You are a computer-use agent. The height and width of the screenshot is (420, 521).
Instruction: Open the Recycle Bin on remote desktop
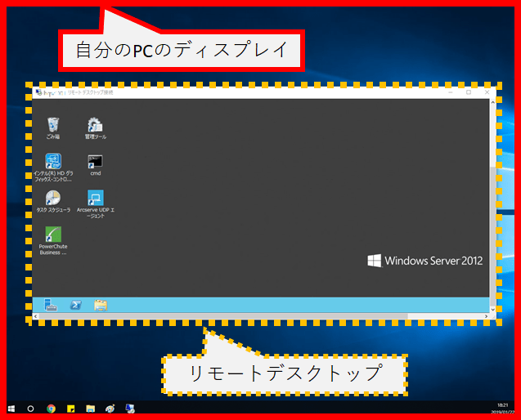[53, 126]
